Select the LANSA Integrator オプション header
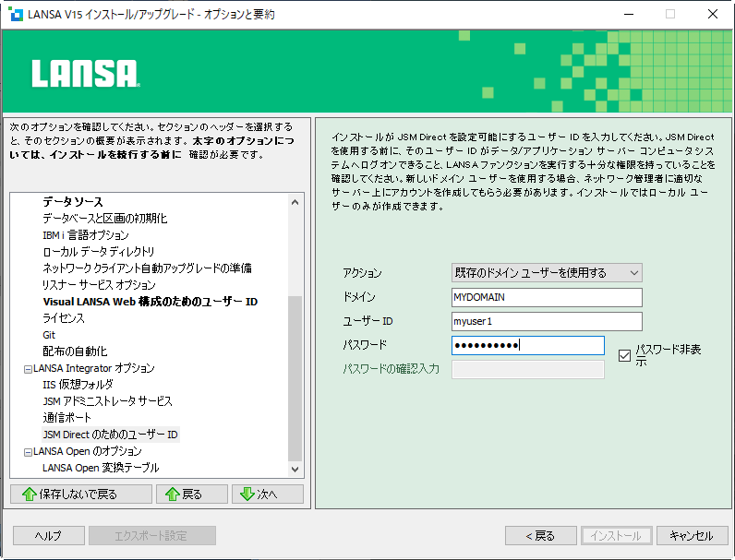 [x=94, y=368]
